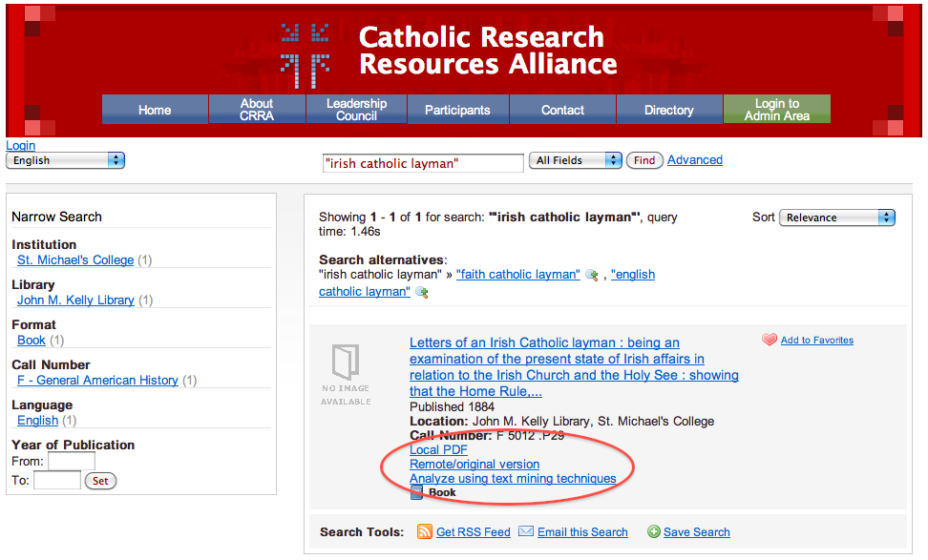
Task: Click the CRRA cross logo in header
Action: (306, 54)
